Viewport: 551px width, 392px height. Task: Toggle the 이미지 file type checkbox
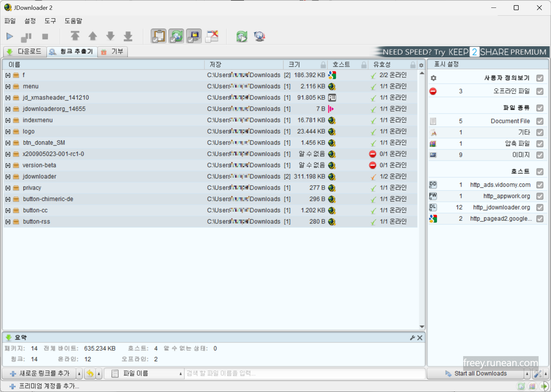click(x=540, y=155)
